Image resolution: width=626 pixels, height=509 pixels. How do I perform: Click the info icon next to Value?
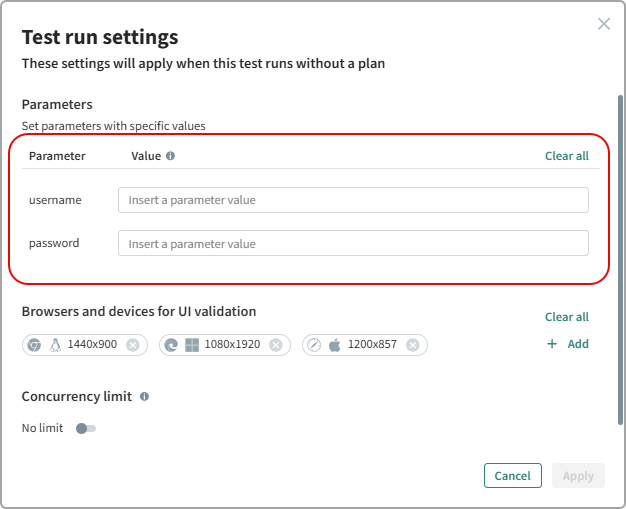[x=170, y=156]
